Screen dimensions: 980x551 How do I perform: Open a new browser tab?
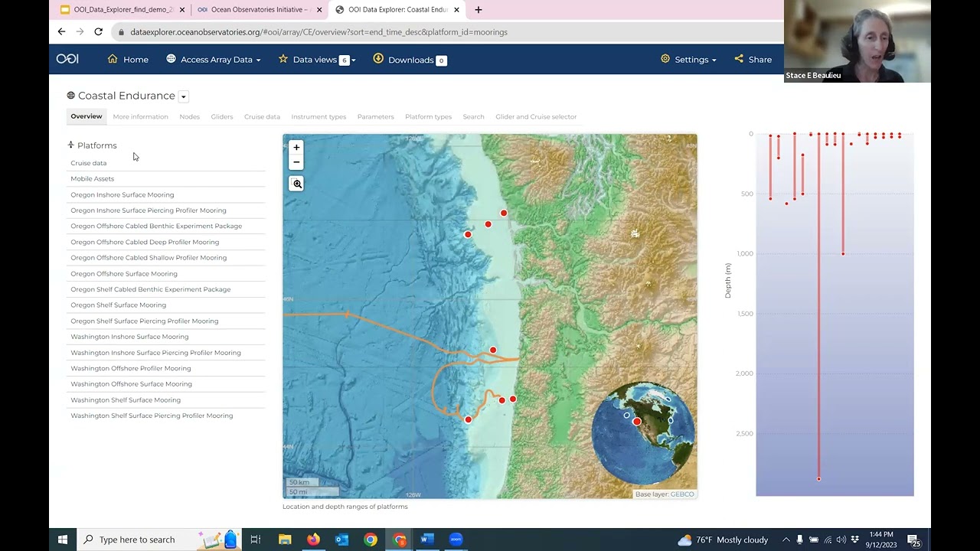click(x=479, y=10)
